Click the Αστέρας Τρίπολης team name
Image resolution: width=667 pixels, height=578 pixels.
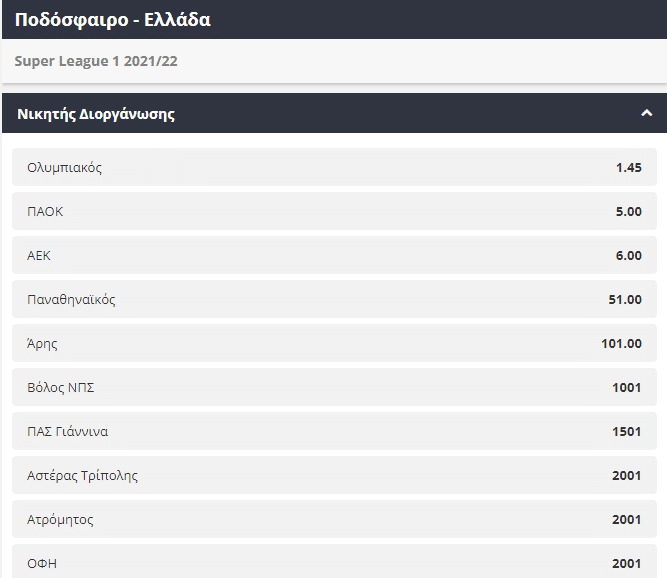(82, 475)
